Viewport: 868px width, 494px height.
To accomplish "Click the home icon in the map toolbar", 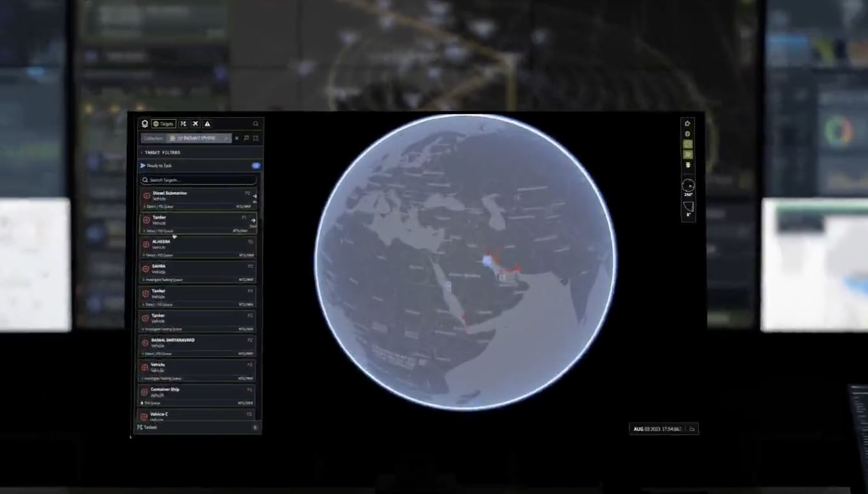I will point(687,124).
